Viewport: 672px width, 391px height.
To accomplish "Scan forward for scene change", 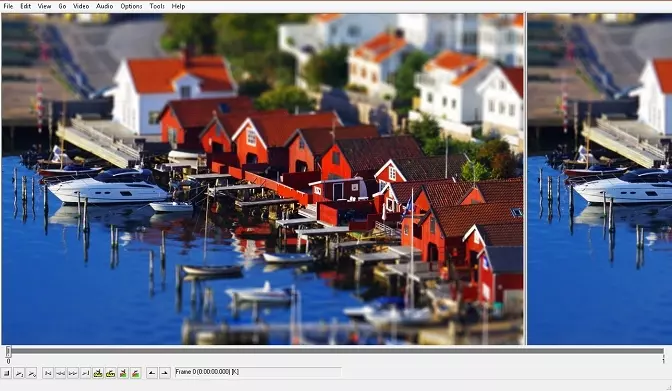I will click(135, 373).
